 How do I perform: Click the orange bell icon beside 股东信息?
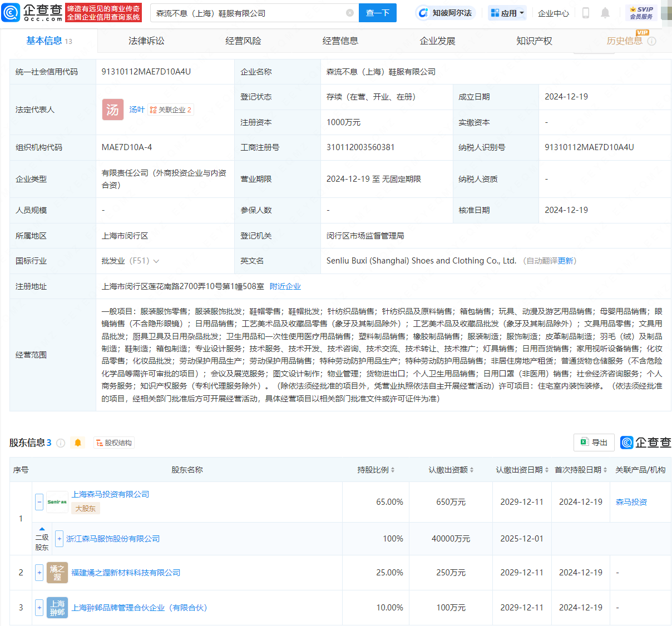pyautogui.click(x=78, y=443)
